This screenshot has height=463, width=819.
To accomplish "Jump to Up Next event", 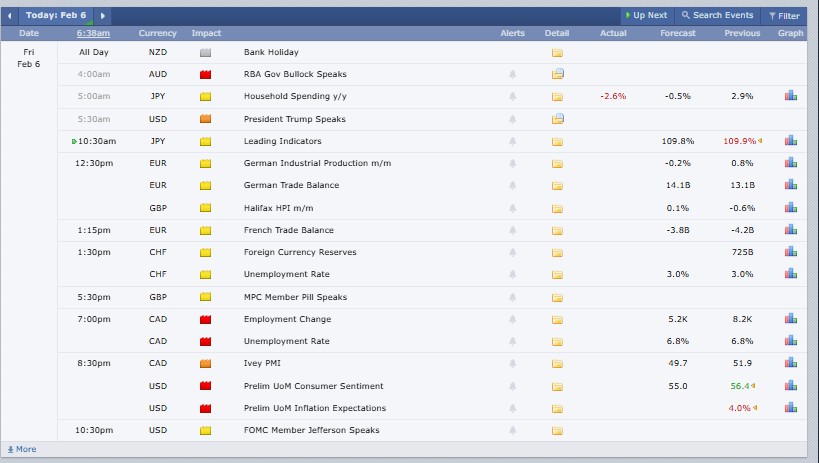I will click(645, 16).
